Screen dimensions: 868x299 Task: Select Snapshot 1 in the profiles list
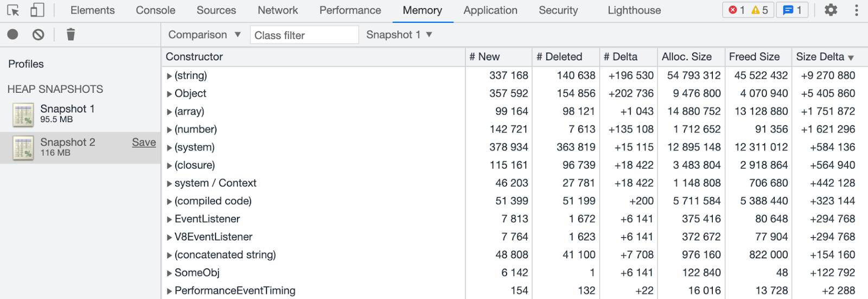click(80, 114)
